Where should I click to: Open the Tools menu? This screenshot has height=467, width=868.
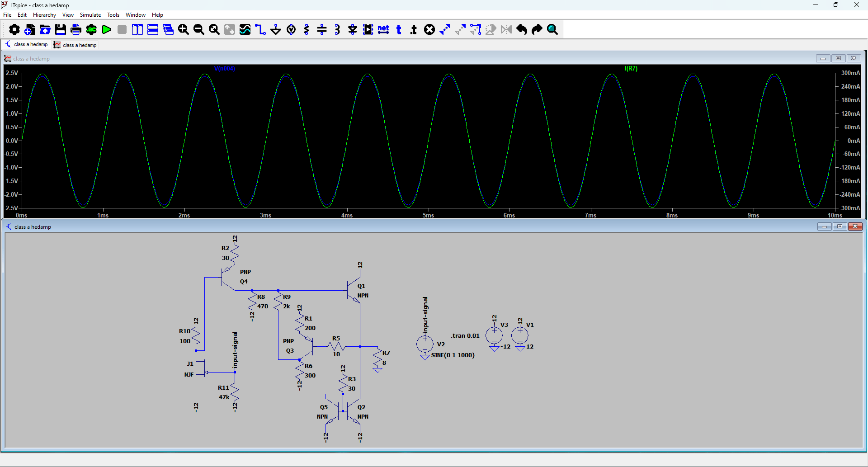(x=113, y=15)
